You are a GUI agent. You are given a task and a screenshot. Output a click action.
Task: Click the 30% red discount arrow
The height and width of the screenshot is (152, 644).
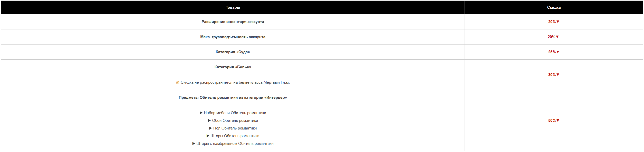558,75
